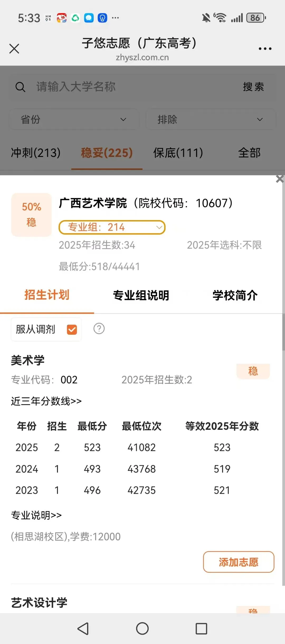This screenshot has width=285, height=644.
Task: Tap the Android home circle button
Action: pyautogui.click(x=142, y=628)
